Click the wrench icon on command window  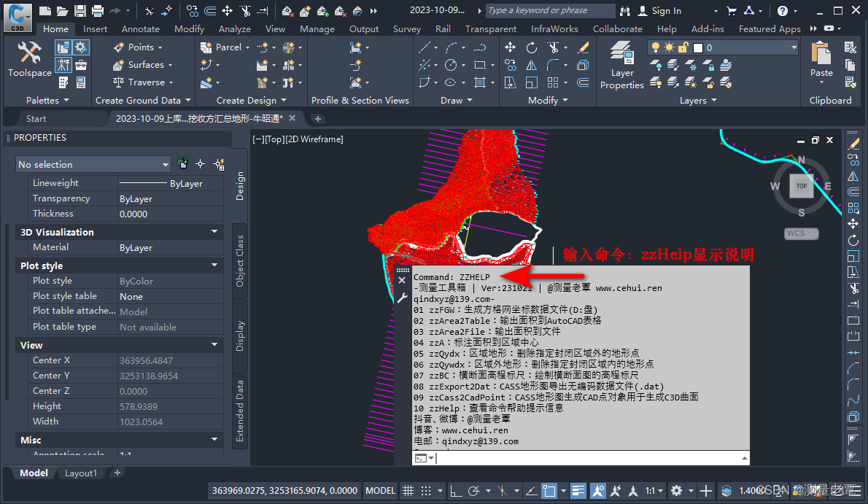coord(402,298)
